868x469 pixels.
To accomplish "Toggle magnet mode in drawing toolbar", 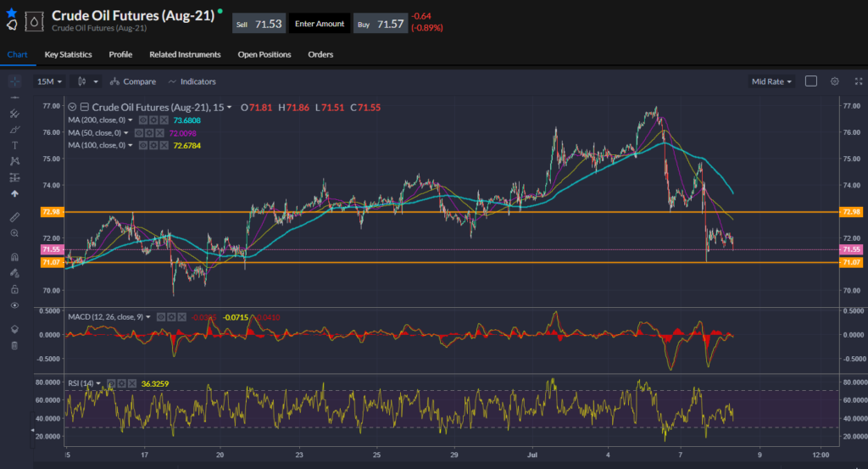I will [x=14, y=257].
